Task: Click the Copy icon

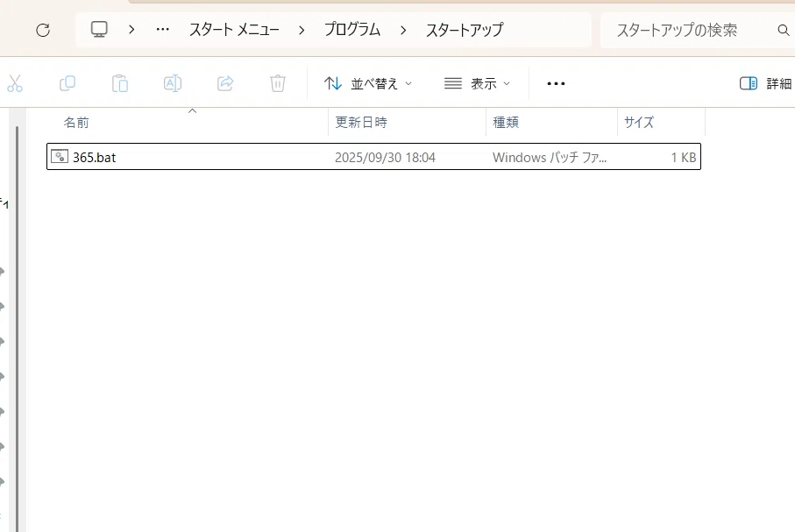Action: (x=67, y=83)
